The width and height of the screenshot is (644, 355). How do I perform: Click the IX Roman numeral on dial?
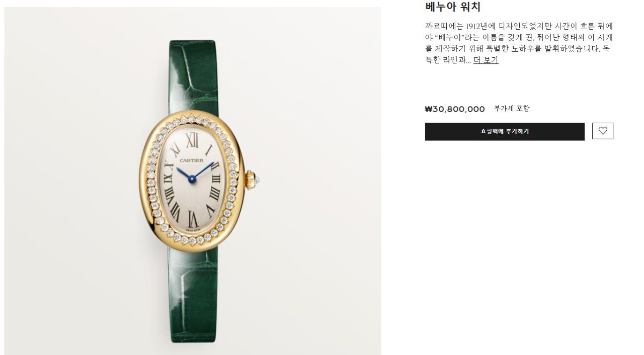click(x=169, y=178)
